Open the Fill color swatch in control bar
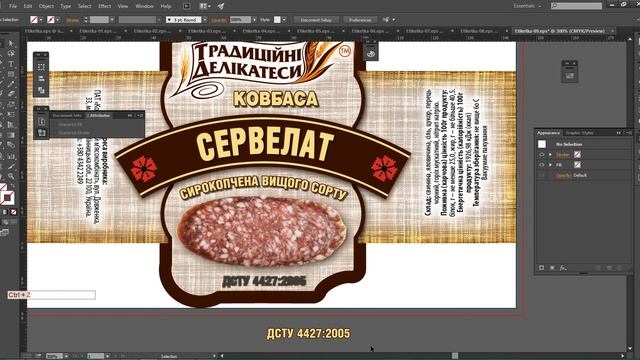Screen dimensions: 640x360 (34, 20)
